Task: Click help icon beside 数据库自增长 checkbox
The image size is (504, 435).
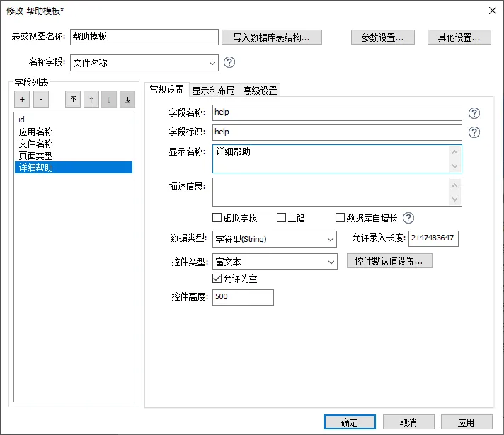Action: (408, 219)
